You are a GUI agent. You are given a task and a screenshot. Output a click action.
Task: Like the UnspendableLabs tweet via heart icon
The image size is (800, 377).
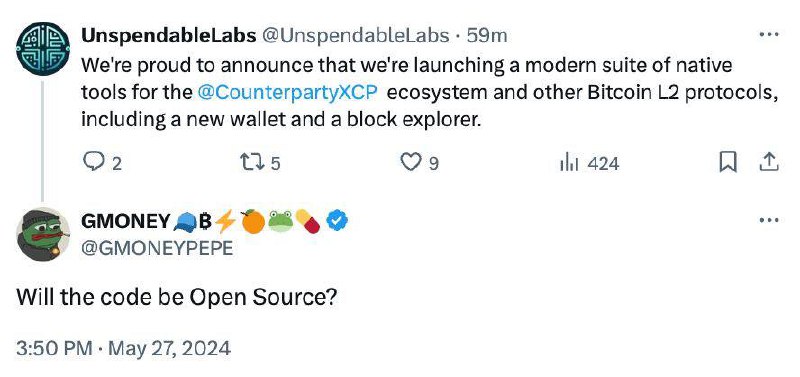(410, 163)
